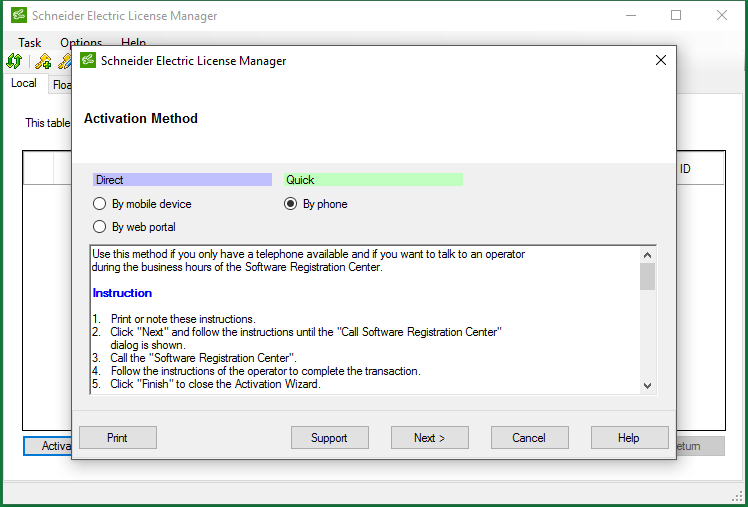The image size is (748, 507).
Task: Close the Activation Method dialog
Action: click(661, 60)
